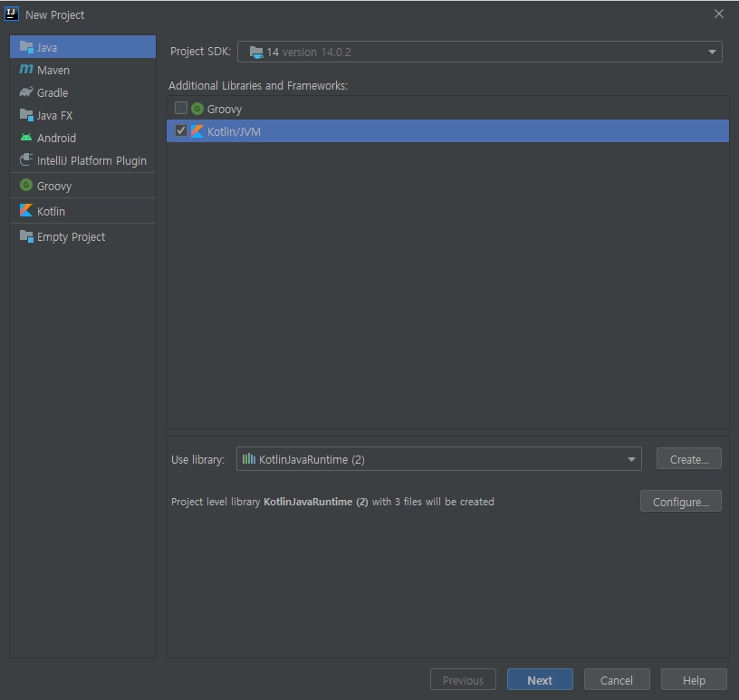Open the Project SDK dropdown

(x=480, y=52)
